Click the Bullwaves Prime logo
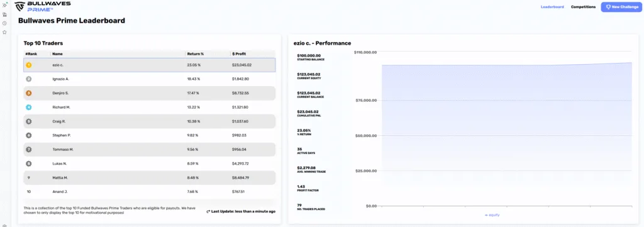 coord(42,6)
